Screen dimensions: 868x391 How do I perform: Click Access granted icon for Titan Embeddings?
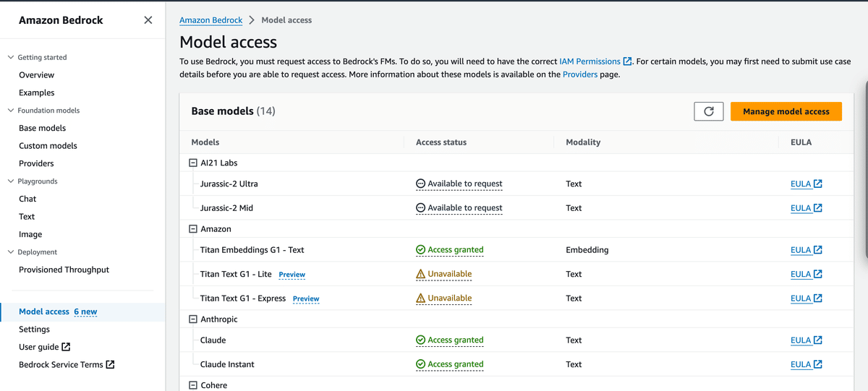[420, 250]
